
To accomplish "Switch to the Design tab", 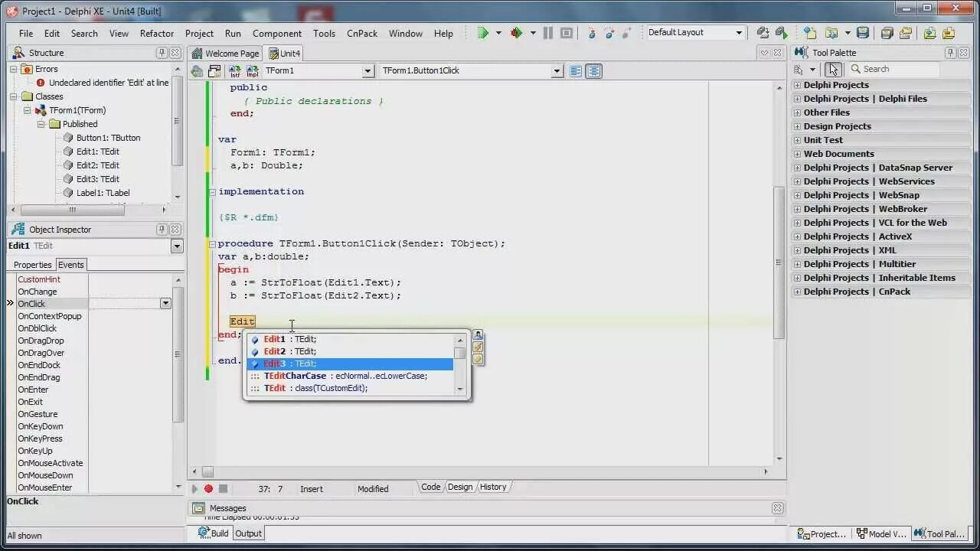I will [x=460, y=487].
